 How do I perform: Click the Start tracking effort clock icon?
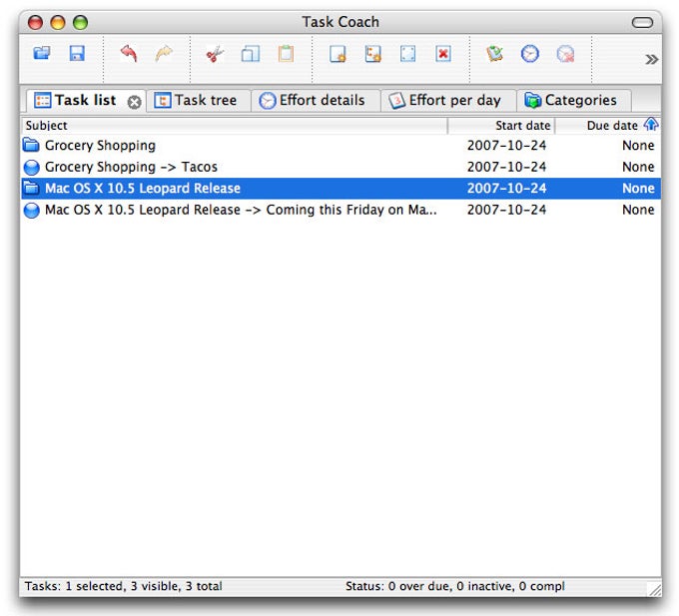530,54
